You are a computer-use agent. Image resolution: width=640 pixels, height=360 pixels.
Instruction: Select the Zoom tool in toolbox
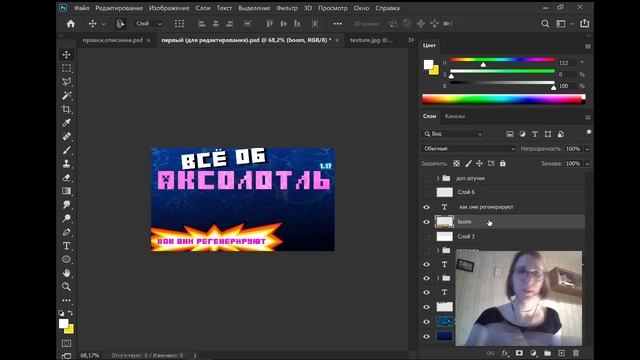(x=67, y=287)
